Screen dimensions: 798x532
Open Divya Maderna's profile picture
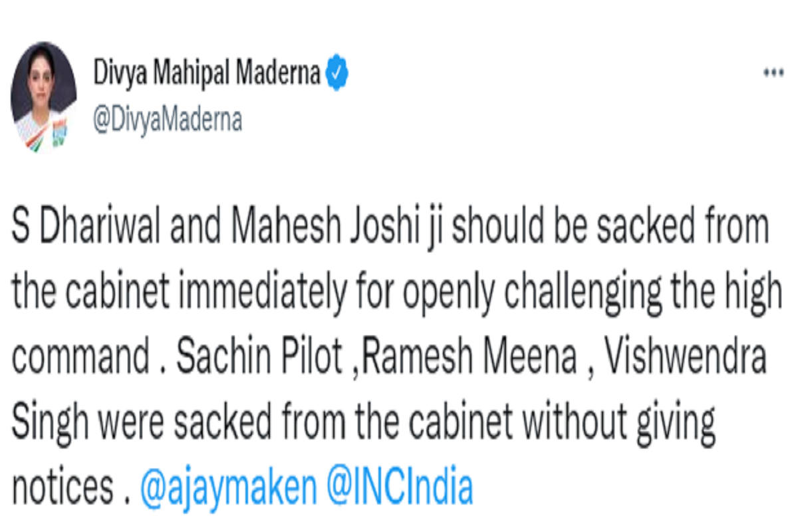(x=43, y=97)
